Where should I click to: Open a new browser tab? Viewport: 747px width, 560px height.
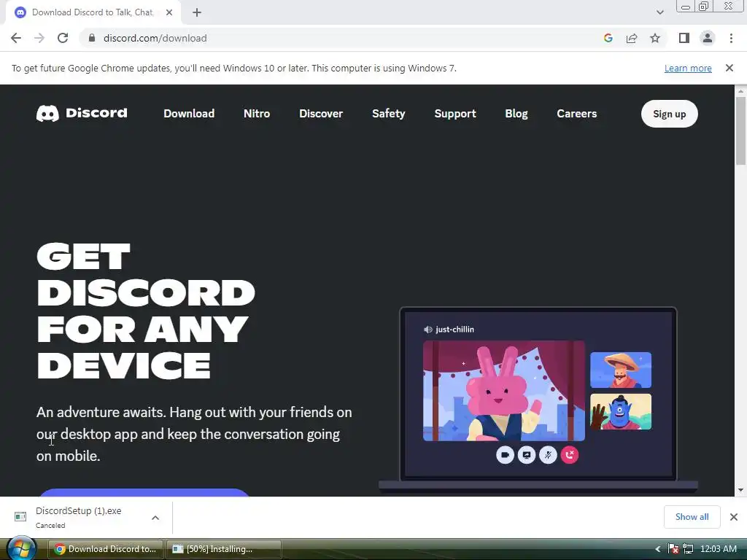pos(197,13)
